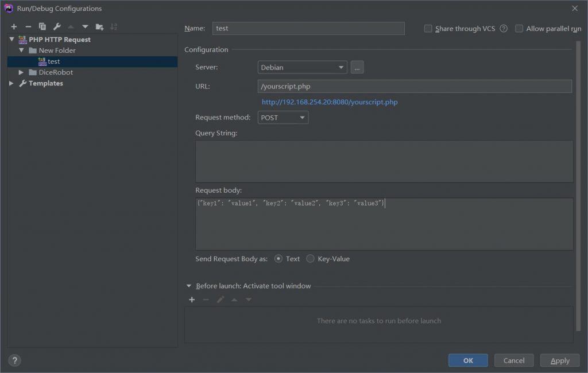Copy the selected configuration
Image resolution: width=588 pixels, height=373 pixels.
point(42,26)
